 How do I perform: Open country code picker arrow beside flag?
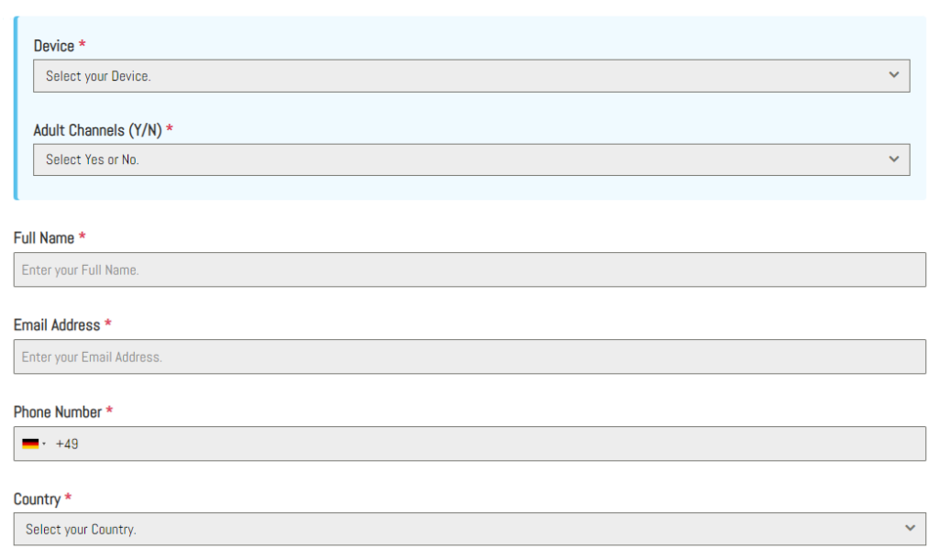click(x=44, y=445)
